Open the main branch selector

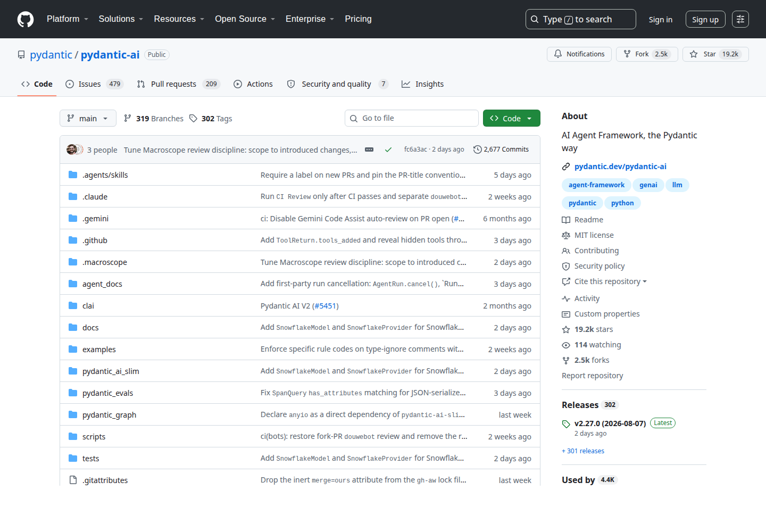pos(88,118)
